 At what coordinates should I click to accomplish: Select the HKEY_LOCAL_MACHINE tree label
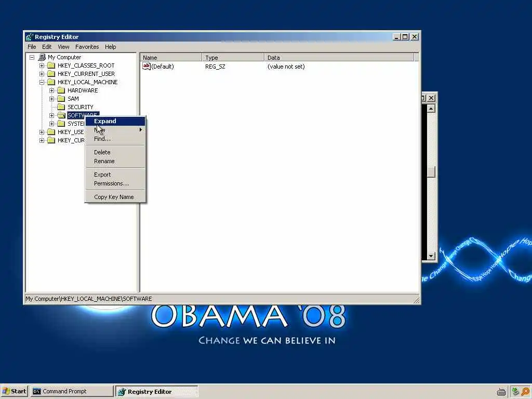coord(87,82)
